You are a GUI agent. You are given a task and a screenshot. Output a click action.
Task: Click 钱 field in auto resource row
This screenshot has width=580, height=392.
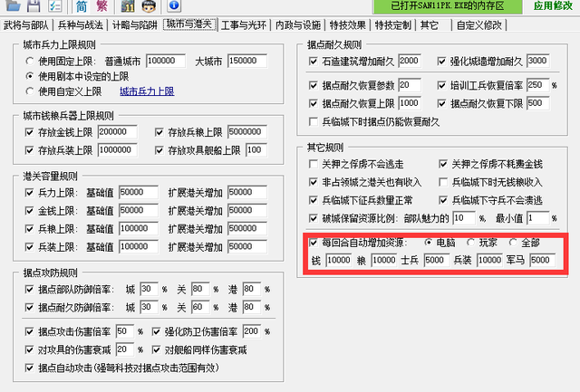tap(338, 260)
